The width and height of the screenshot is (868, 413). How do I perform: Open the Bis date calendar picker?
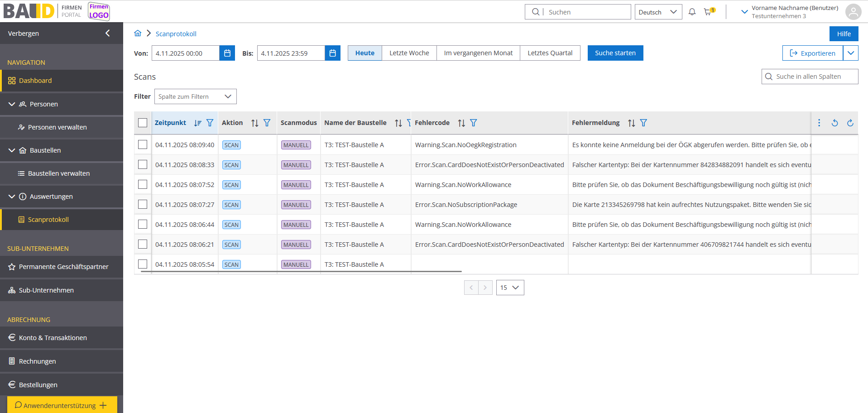pyautogui.click(x=332, y=53)
